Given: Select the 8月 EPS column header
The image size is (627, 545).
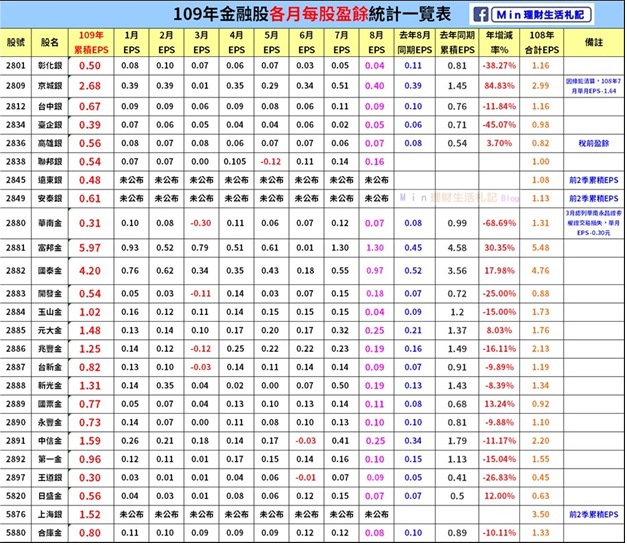Looking at the screenshot, I should [376, 42].
